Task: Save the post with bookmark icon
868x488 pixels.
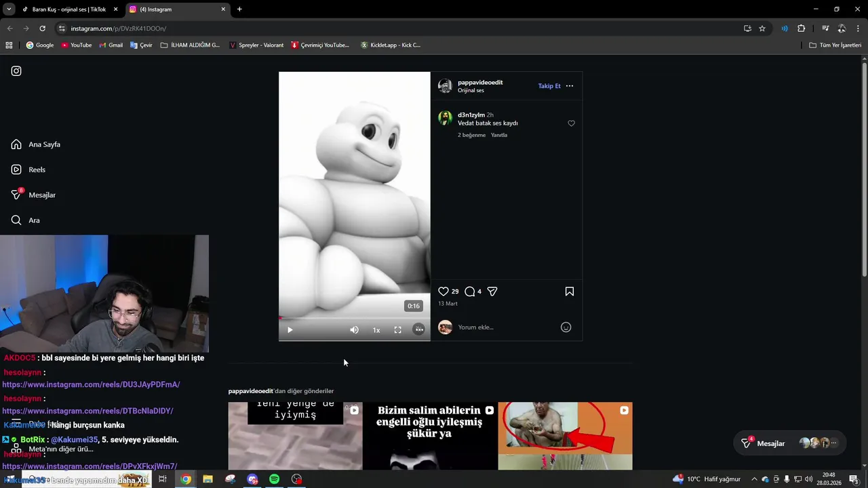Action: 570,291
